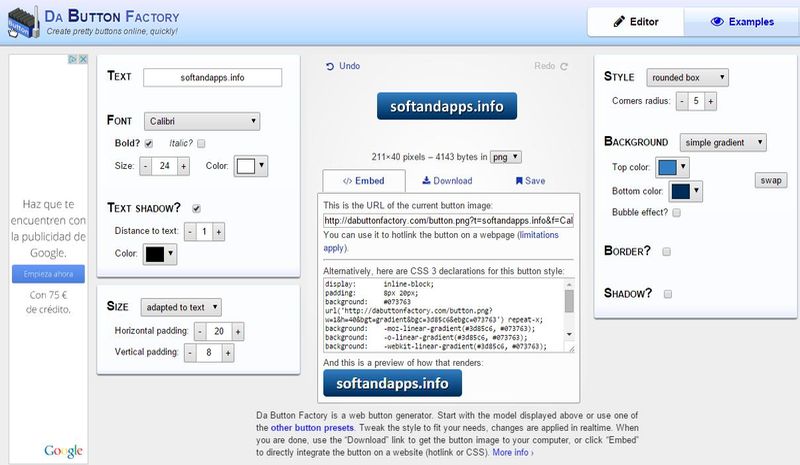
Task: Switch to the Editor tab
Action: (x=635, y=22)
